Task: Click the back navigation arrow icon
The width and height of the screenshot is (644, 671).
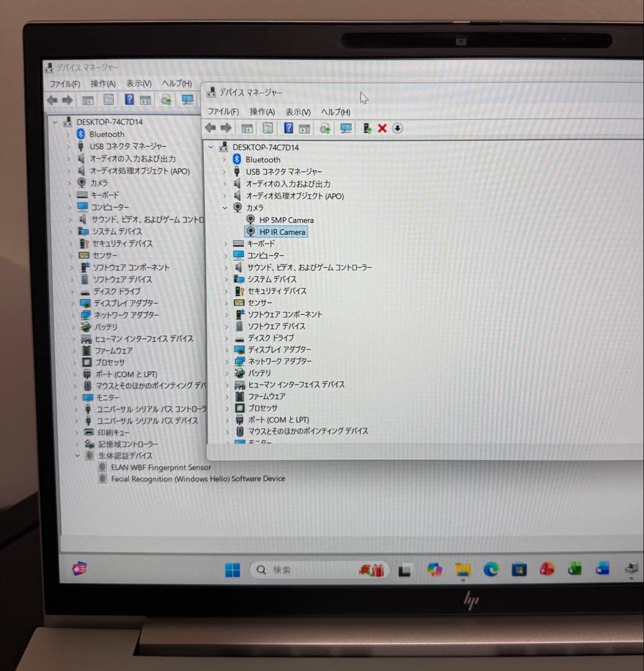Action: 209,128
